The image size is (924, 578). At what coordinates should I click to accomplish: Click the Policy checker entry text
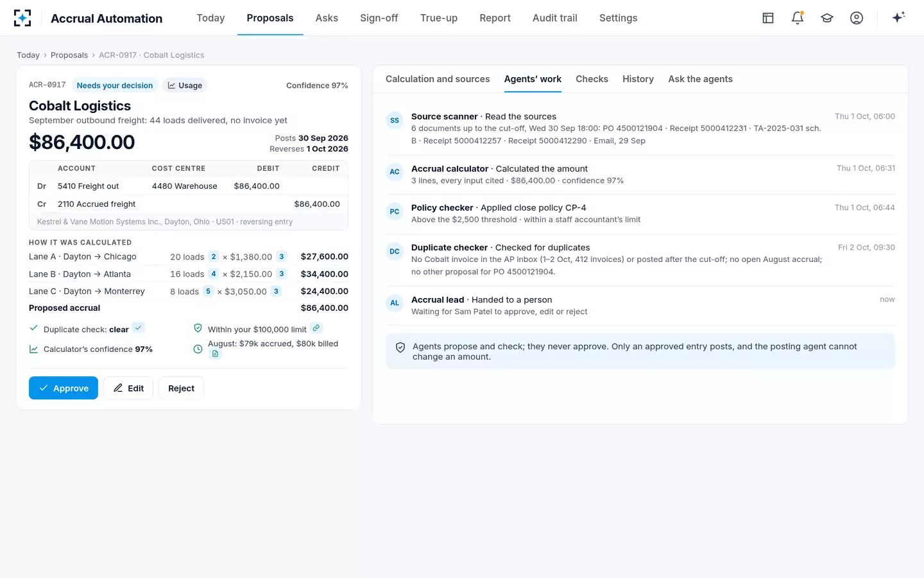(526, 214)
